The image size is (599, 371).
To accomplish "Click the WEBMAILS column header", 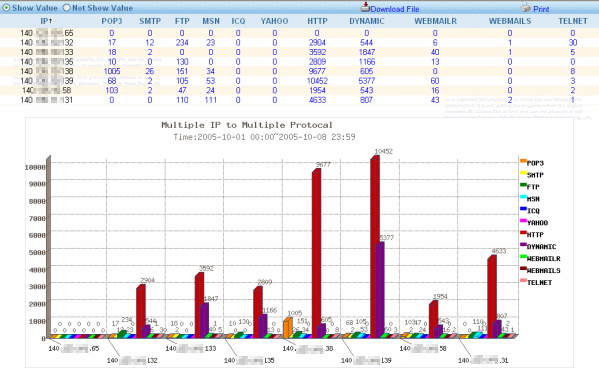I will [x=510, y=21].
